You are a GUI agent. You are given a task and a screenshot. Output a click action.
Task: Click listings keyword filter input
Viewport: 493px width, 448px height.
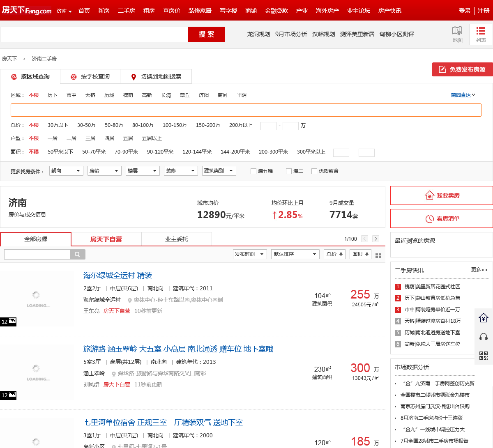tap(37, 254)
